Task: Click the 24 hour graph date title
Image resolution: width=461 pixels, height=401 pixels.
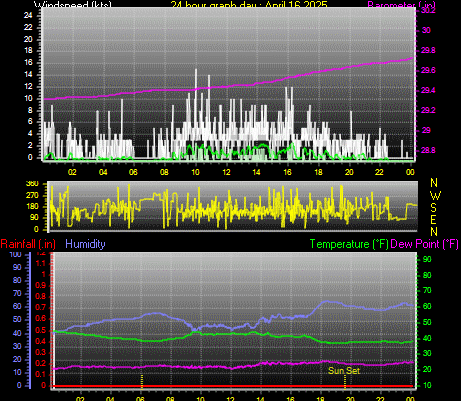Action: pos(249,5)
